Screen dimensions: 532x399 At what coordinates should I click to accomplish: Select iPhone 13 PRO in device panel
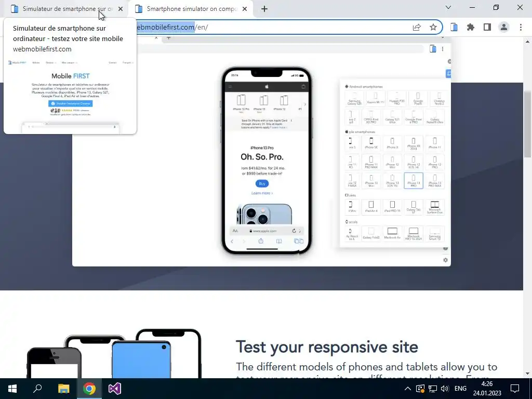coord(414,180)
